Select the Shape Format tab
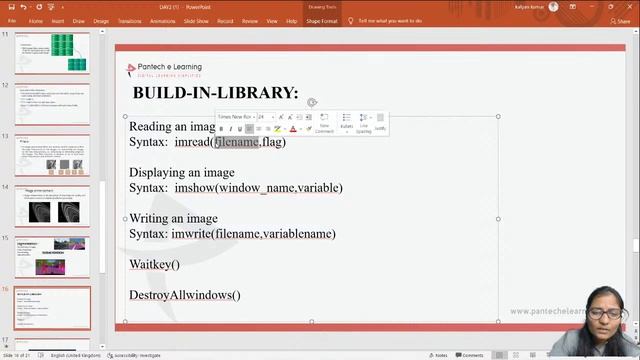 (322, 21)
